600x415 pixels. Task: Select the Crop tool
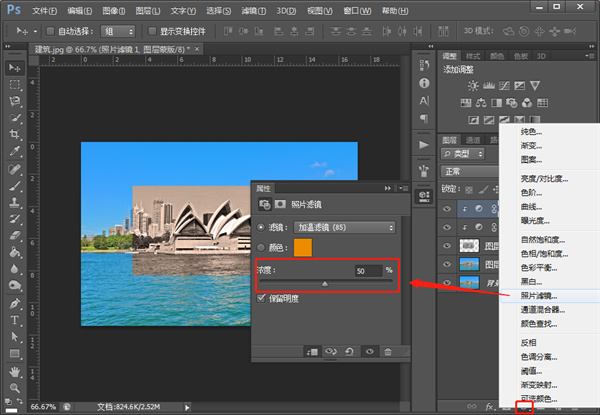pyautogui.click(x=15, y=134)
